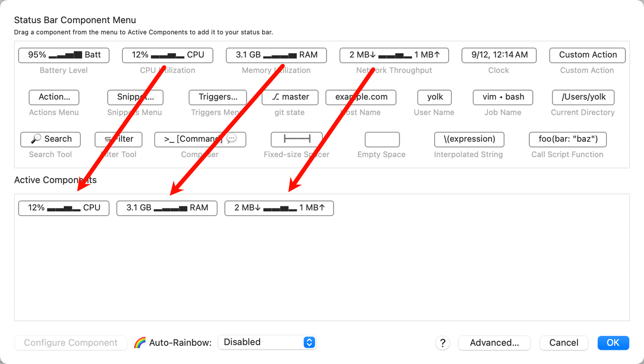
Task: Select the active CPU component
Action: [x=64, y=208]
